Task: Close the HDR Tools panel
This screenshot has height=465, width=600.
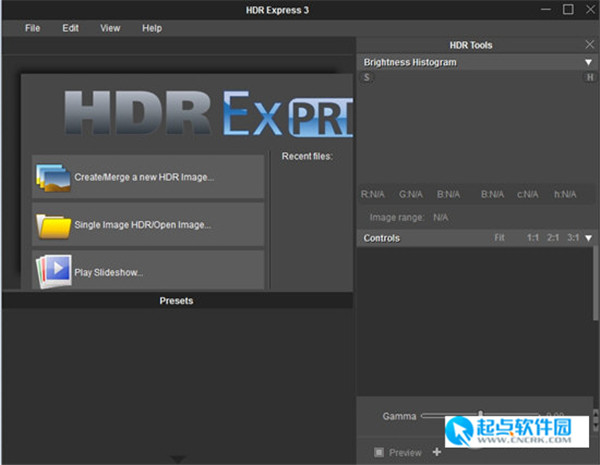Action: (x=590, y=44)
